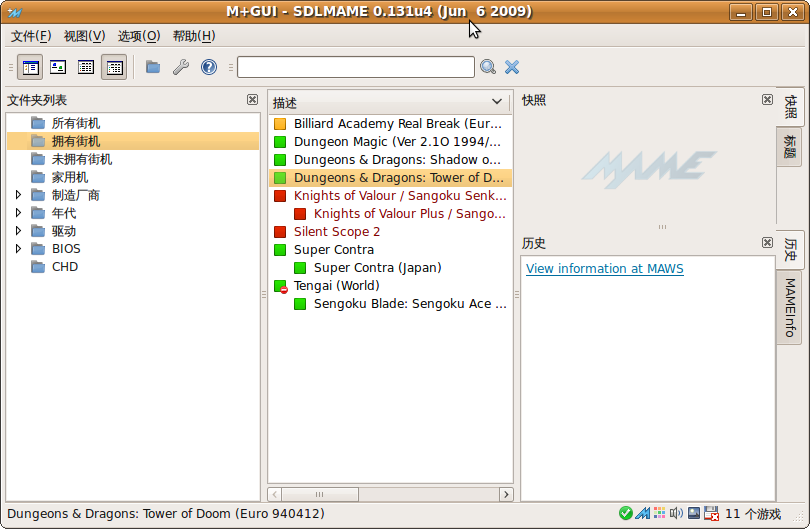Click the search magnifier icon
The image size is (810, 529).
coord(488,67)
